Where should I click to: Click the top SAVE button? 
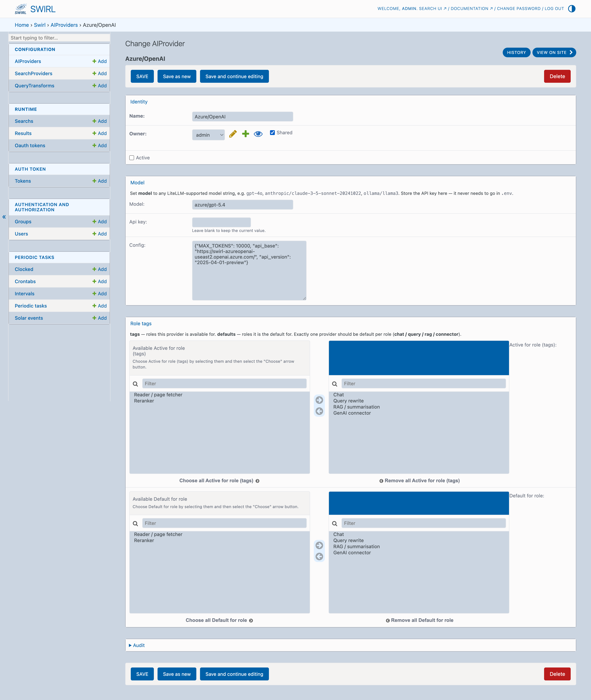pos(142,76)
